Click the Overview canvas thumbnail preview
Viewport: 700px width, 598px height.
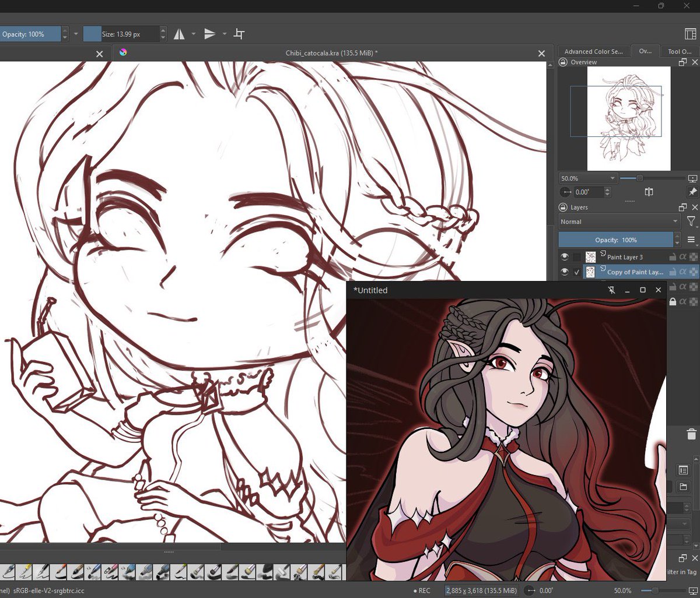pos(629,118)
